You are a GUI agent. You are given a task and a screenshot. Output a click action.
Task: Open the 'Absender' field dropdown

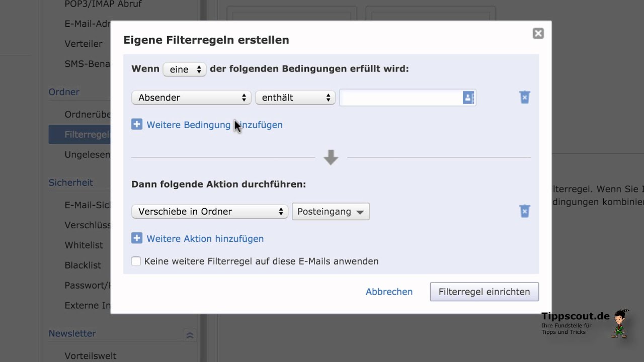pyautogui.click(x=191, y=98)
